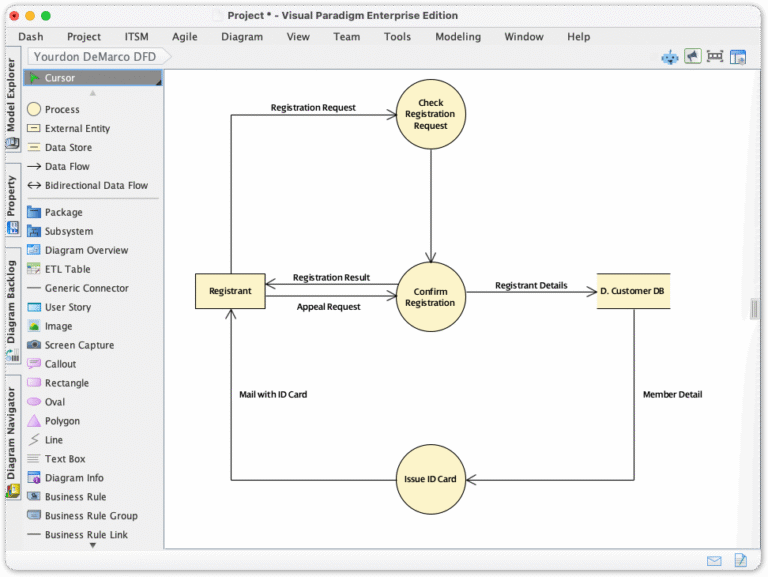Select the D. Customer DB data store
The height and width of the screenshot is (577, 768).
click(x=633, y=291)
